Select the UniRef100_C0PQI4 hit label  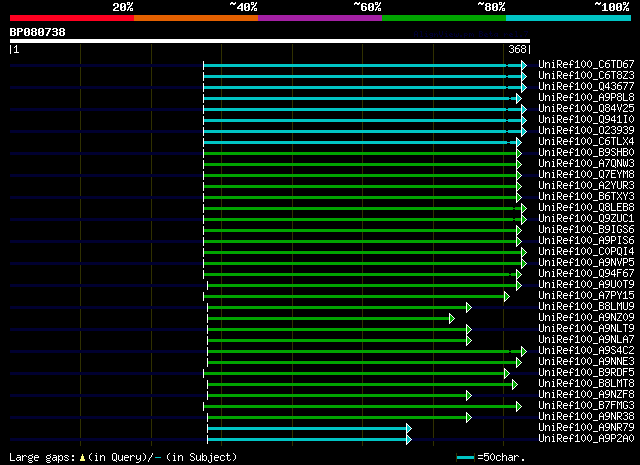point(586,252)
